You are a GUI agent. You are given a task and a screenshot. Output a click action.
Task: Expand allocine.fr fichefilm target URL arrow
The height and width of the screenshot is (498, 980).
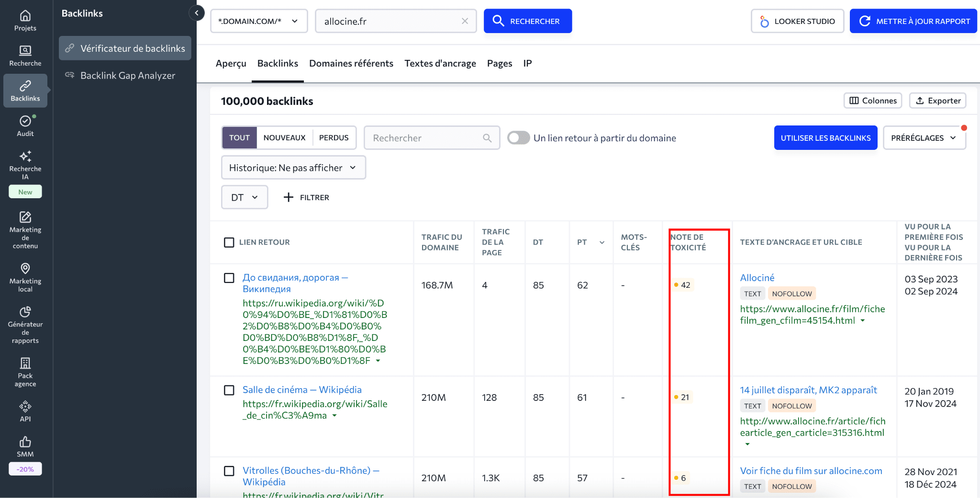pos(863,321)
